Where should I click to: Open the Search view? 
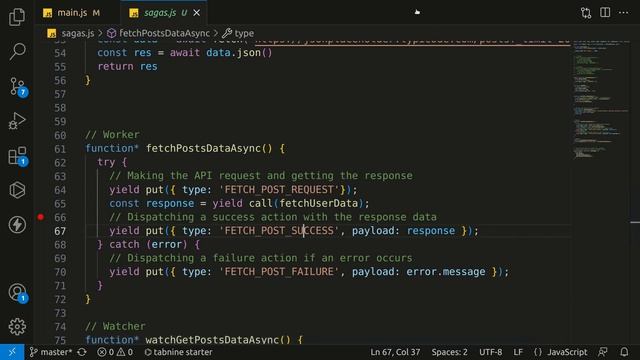tap(17, 52)
